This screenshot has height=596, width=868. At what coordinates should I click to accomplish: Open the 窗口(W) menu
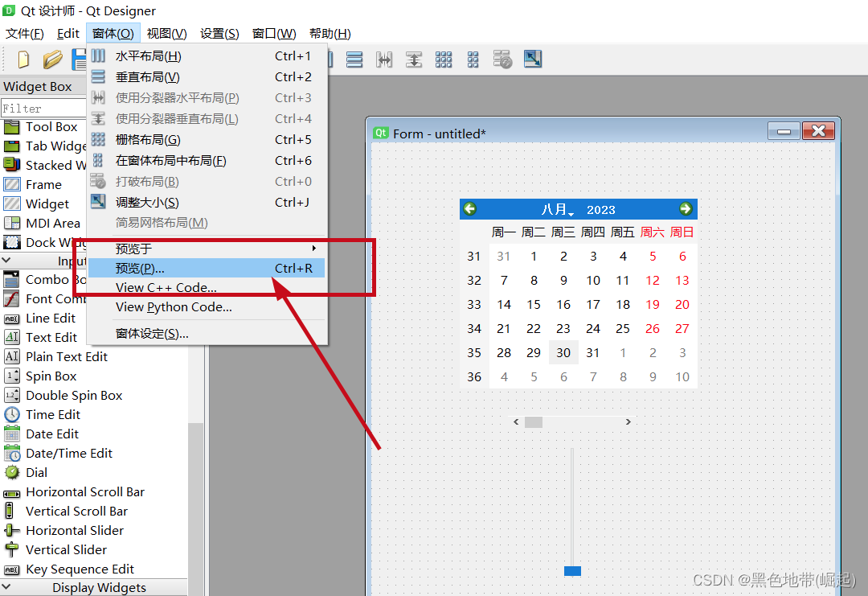coord(274,34)
